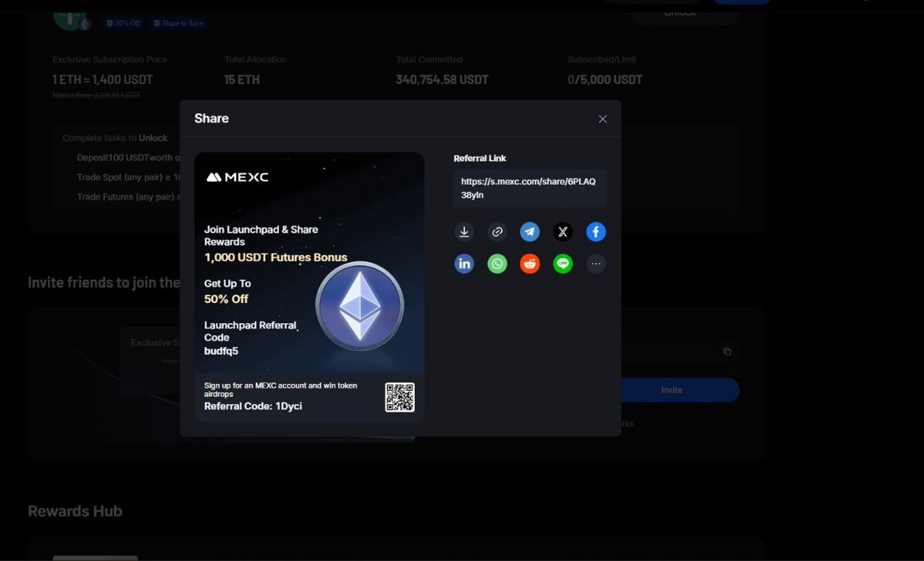Click the Share dialog title
This screenshot has height=561, width=924.
[x=212, y=119]
